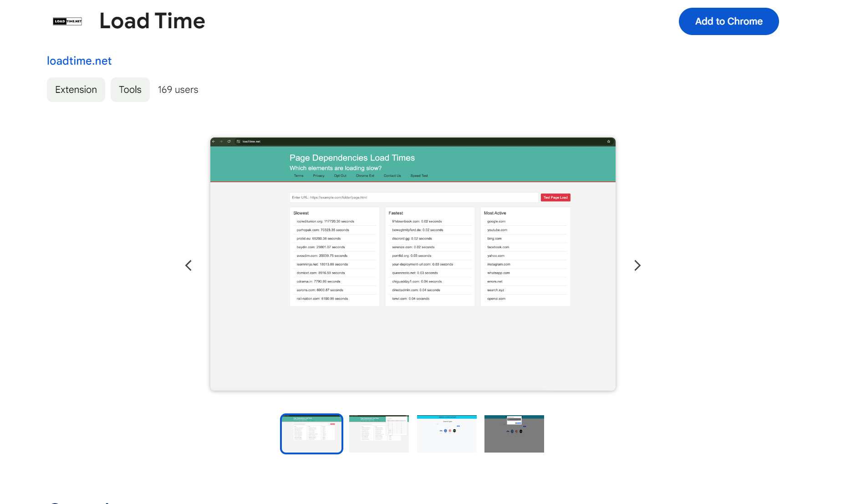Click 'youtube.com' in the Most Active list
Image resolution: width=861 pixels, height=504 pixels.
[497, 230]
